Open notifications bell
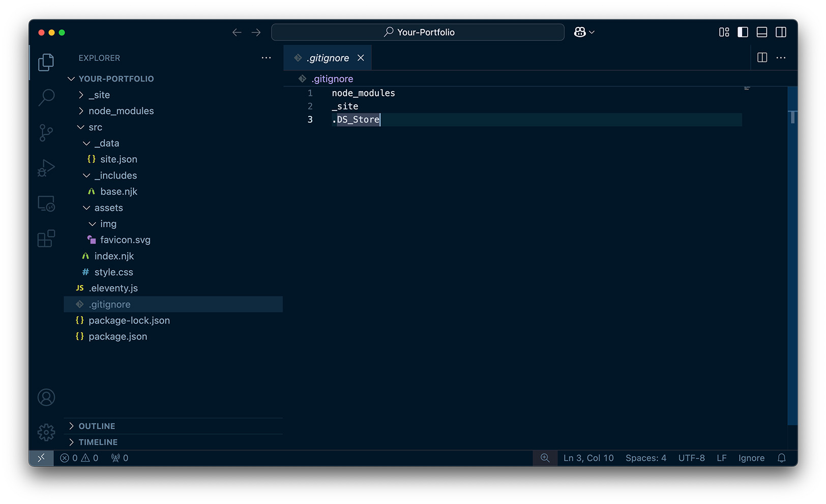Screen dimensions: 826x504 782,458
